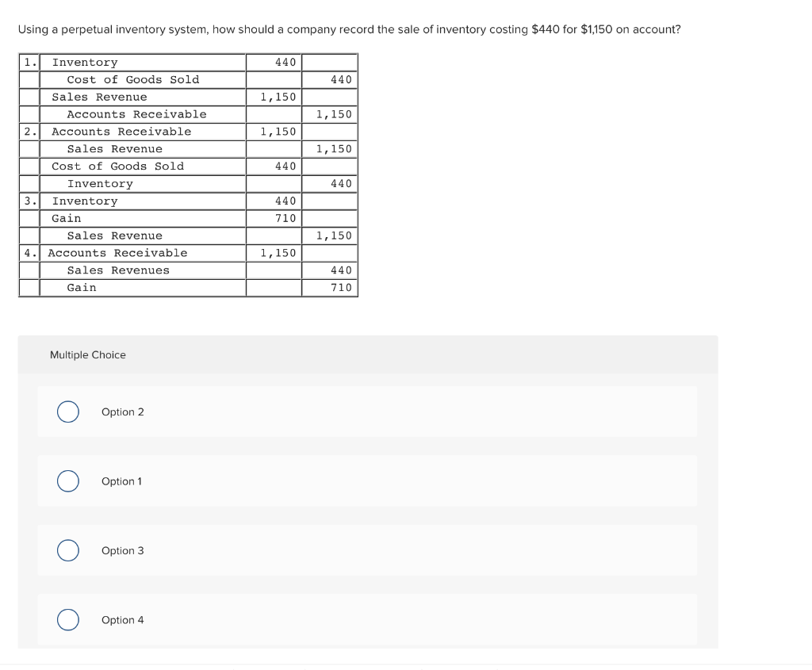Click the 440 credit amount in entry 2
Image resolution: width=812 pixels, height=670 pixels.
coord(340,183)
